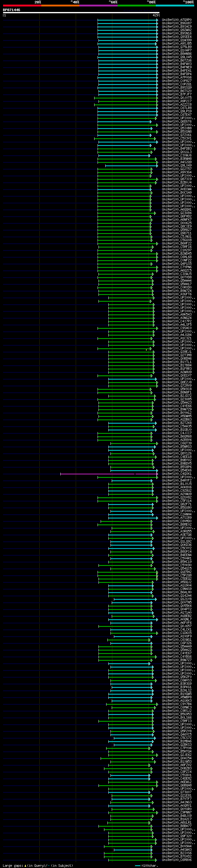Select hit label UniRef100_Q1W399
Image resolution: width=197 pixels, height=868 pixels.
[x=176, y=40]
